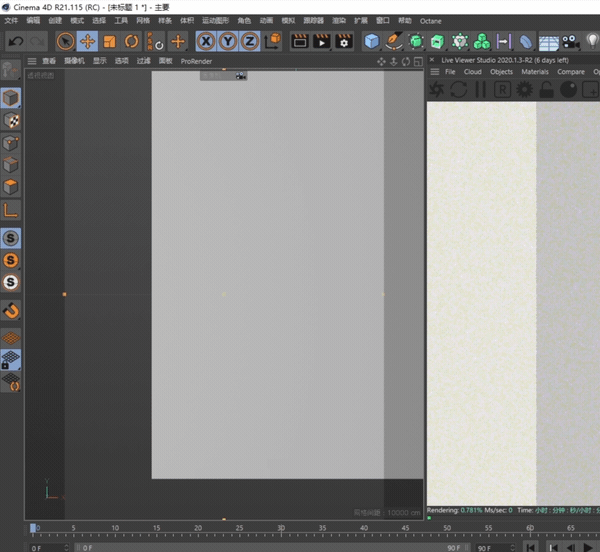
Task: Click timeline frame 45 marker
Action: point(405,528)
